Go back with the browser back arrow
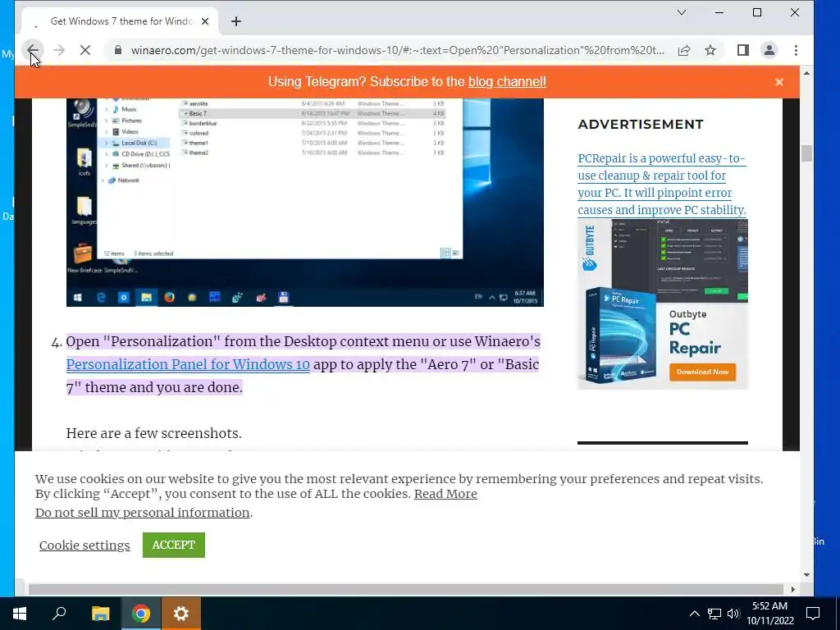This screenshot has width=840, height=630. click(33, 50)
